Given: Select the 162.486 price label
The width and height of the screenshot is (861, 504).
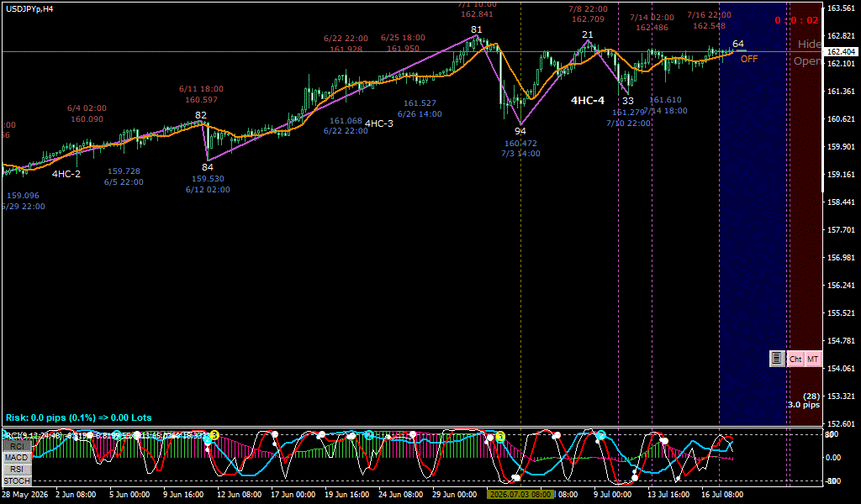Looking at the screenshot, I should [652, 28].
